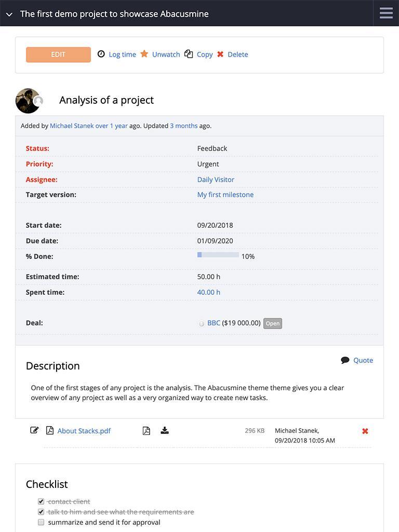
Task: Click the attachment download icon
Action: click(165, 431)
